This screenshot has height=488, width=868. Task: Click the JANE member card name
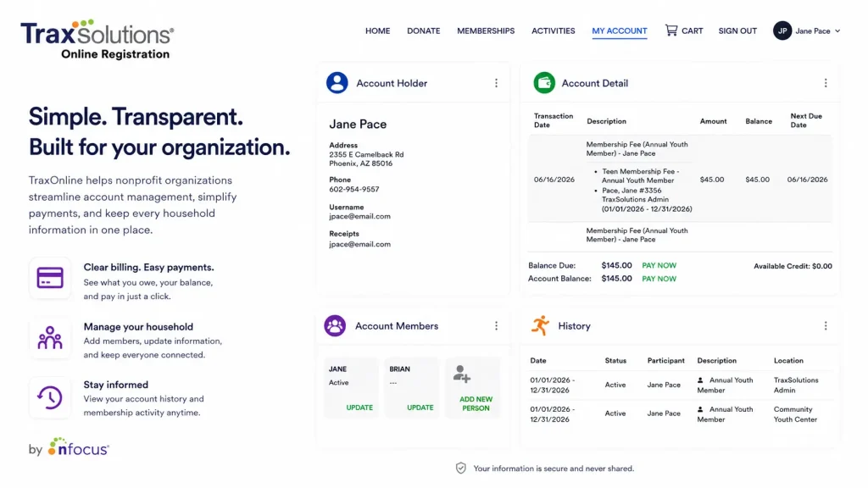[337, 369]
